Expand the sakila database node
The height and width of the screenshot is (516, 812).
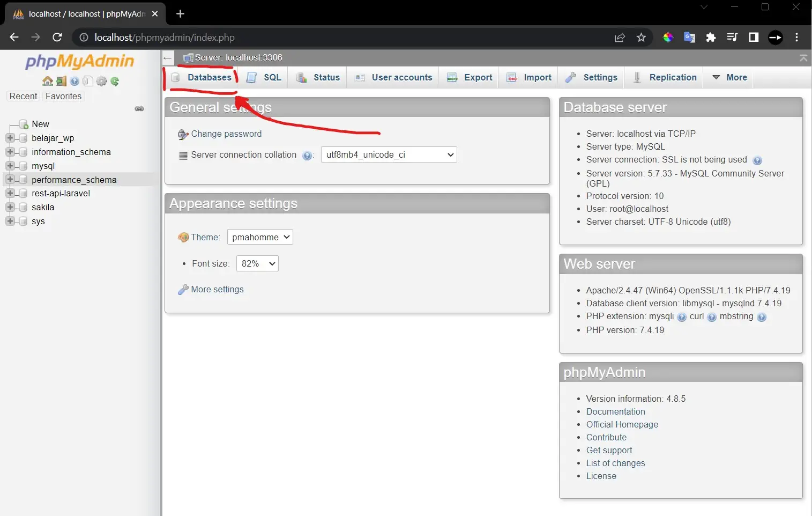(10, 207)
